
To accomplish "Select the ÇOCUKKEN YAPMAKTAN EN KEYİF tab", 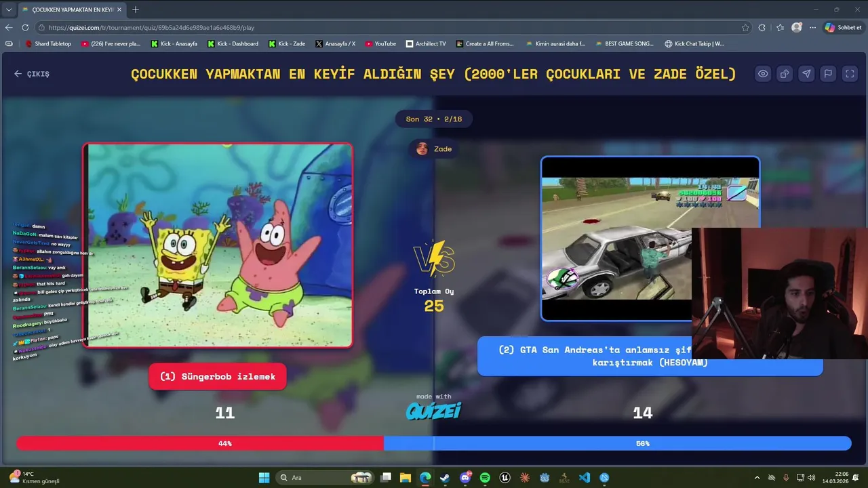I will coord(71,9).
